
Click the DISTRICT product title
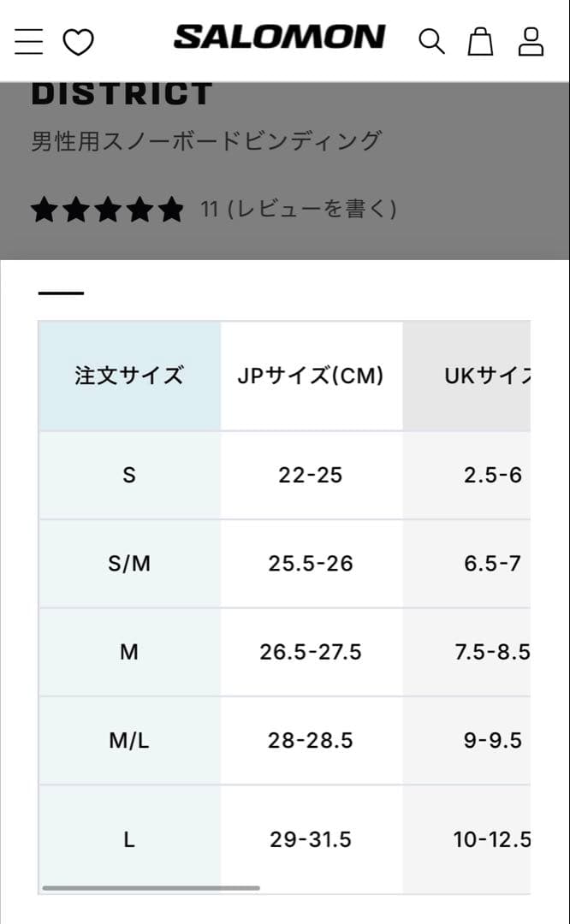(x=122, y=94)
